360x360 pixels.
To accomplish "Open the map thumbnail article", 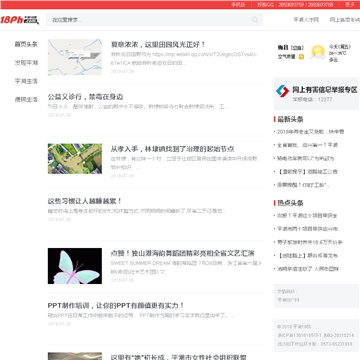I will [x=75, y=57].
